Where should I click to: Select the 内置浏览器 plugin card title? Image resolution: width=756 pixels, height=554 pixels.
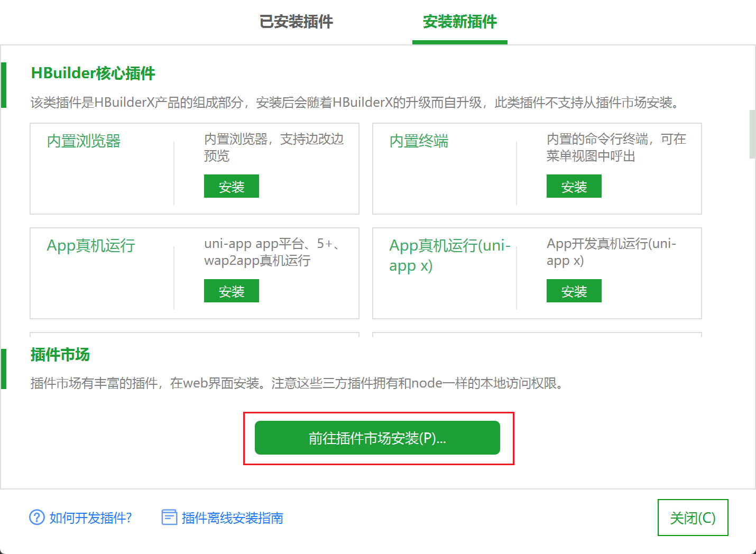tap(83, 141)
